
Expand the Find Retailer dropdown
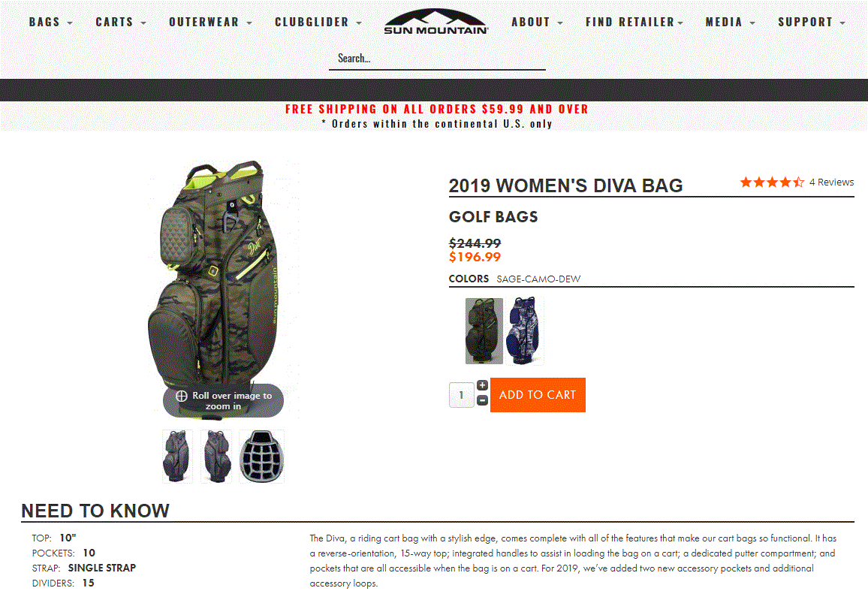click(634, 22)
